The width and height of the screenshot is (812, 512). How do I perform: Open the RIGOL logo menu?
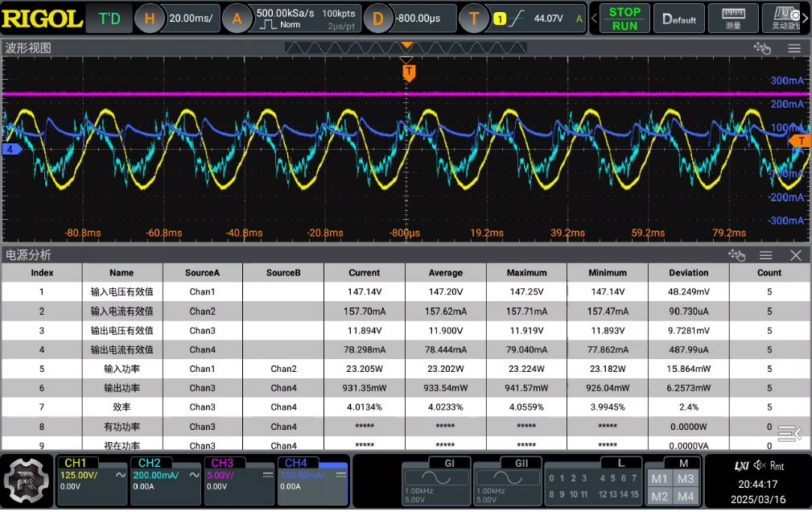(x=42, y=19)
